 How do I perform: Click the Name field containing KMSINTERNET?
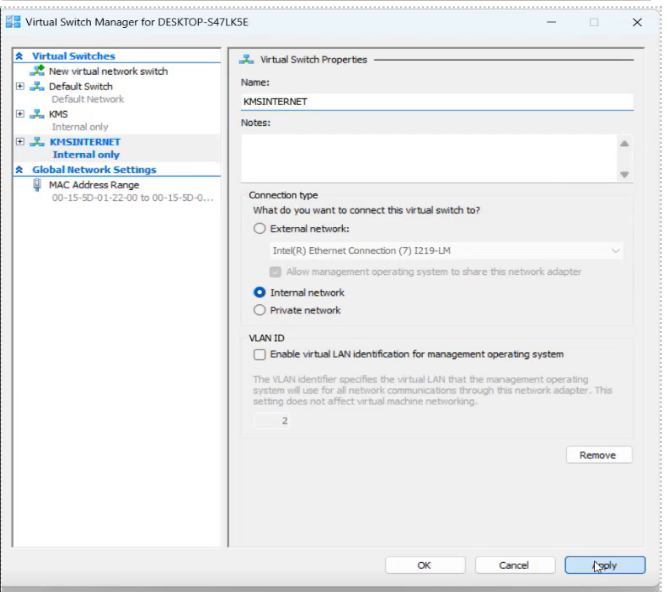(437, 102)
